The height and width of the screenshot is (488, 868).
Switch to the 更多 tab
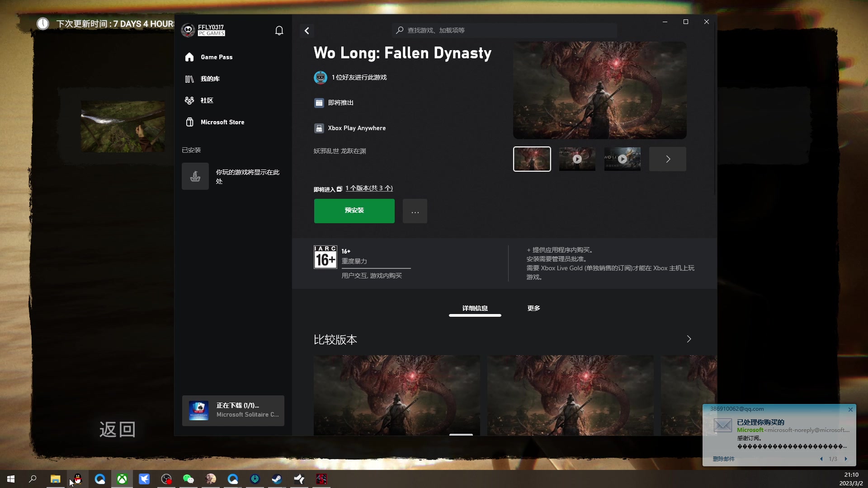click(534, 309)
